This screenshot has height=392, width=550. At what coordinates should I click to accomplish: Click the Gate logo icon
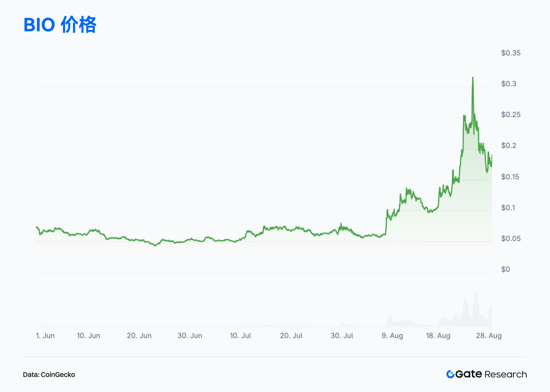click(x=450, y=374)
